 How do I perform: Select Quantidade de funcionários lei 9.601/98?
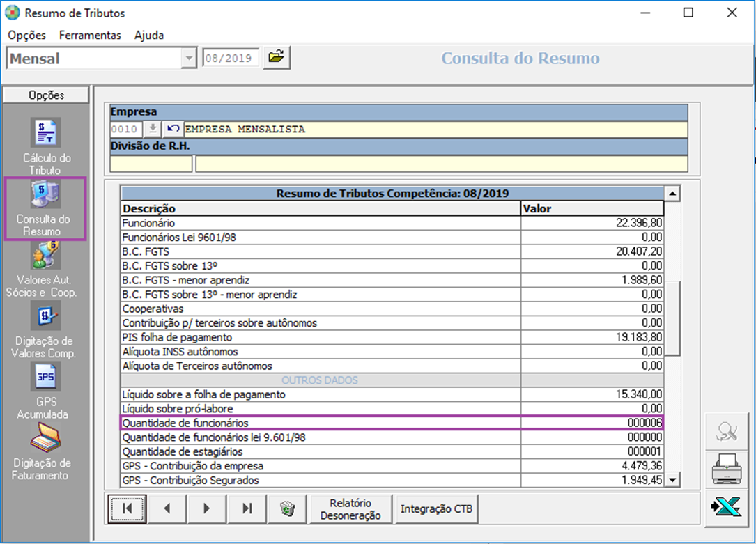[x=392, y=437]
